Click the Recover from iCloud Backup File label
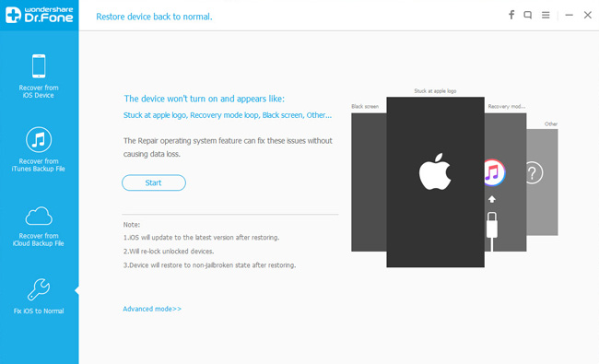 point(39,240)
